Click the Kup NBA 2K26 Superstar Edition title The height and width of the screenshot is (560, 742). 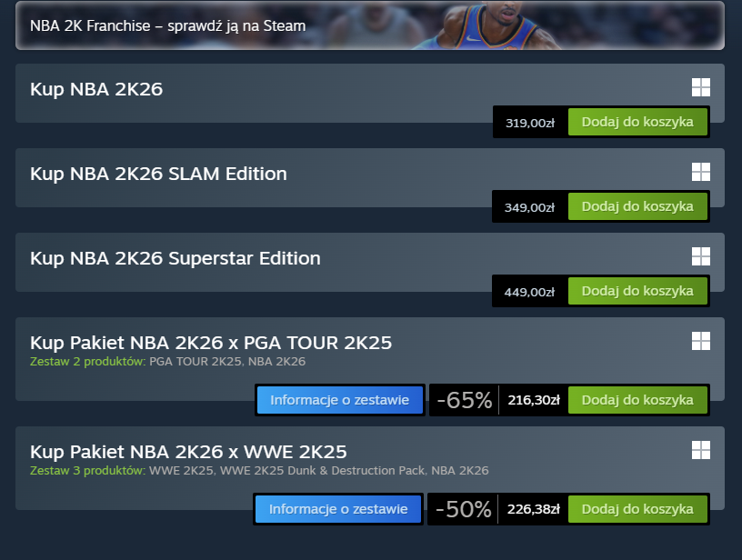tap(175, 258)
